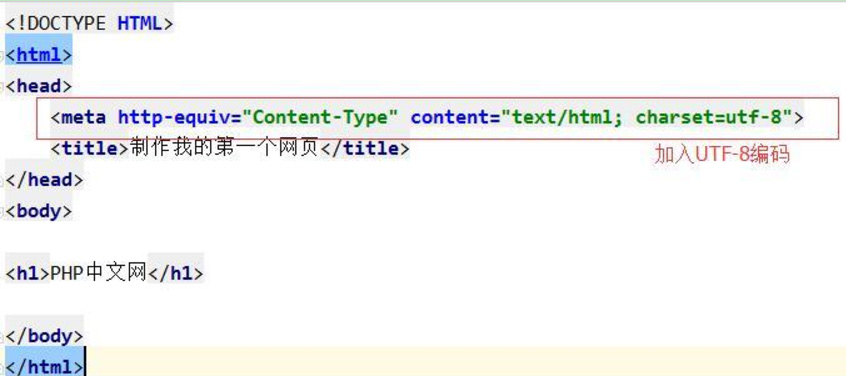Click fold marker beside closing head tag
The width and height of the screenshot is (846, 376).
(x=2, y=181)
